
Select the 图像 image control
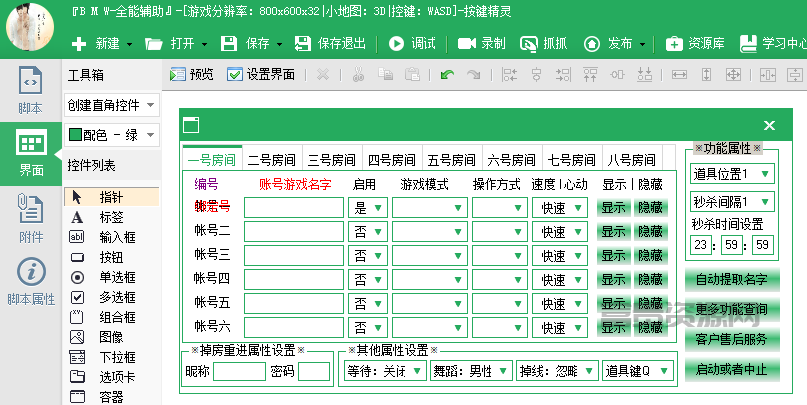pyautogui.click(x=112, y=338)
